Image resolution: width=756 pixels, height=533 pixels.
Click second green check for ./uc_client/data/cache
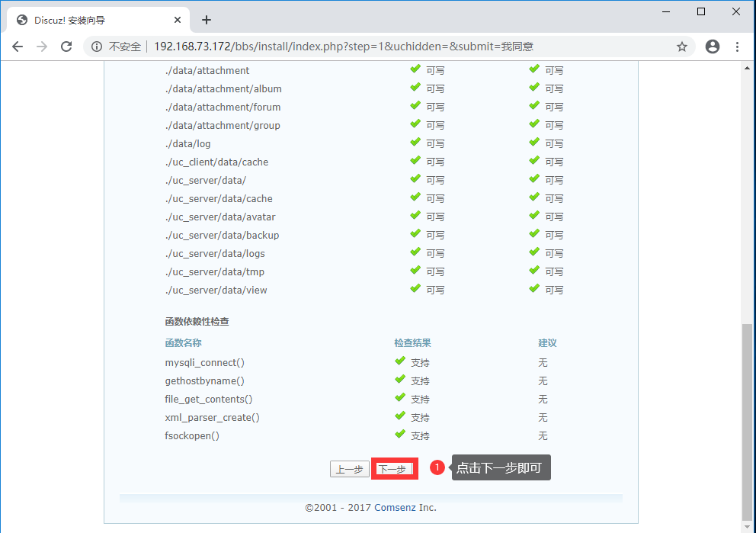coord(534,160)
